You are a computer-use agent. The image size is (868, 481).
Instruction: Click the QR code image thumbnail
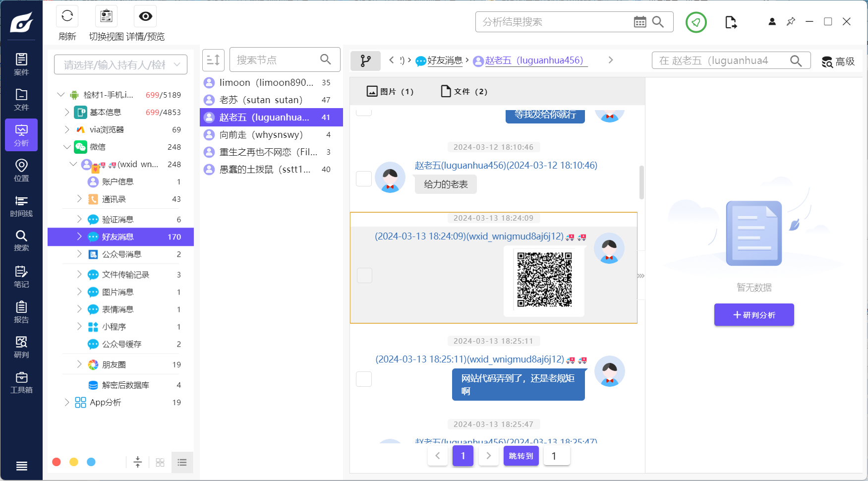(x=544, y=281)
